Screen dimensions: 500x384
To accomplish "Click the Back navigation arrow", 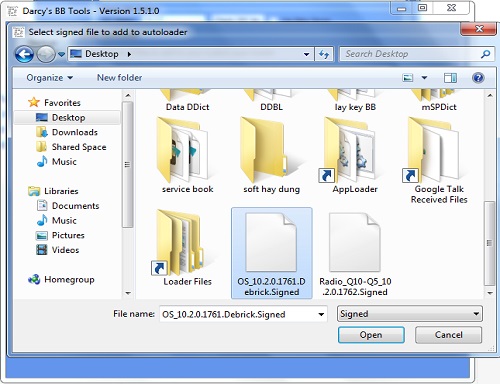I will (x=24, y=54).
